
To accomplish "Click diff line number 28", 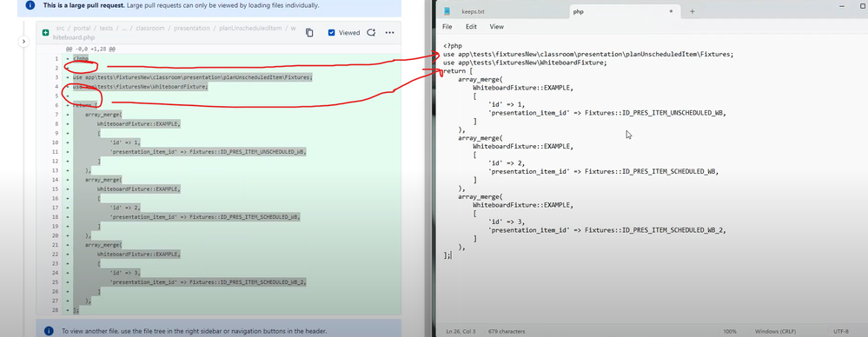I will pos(56,310).
